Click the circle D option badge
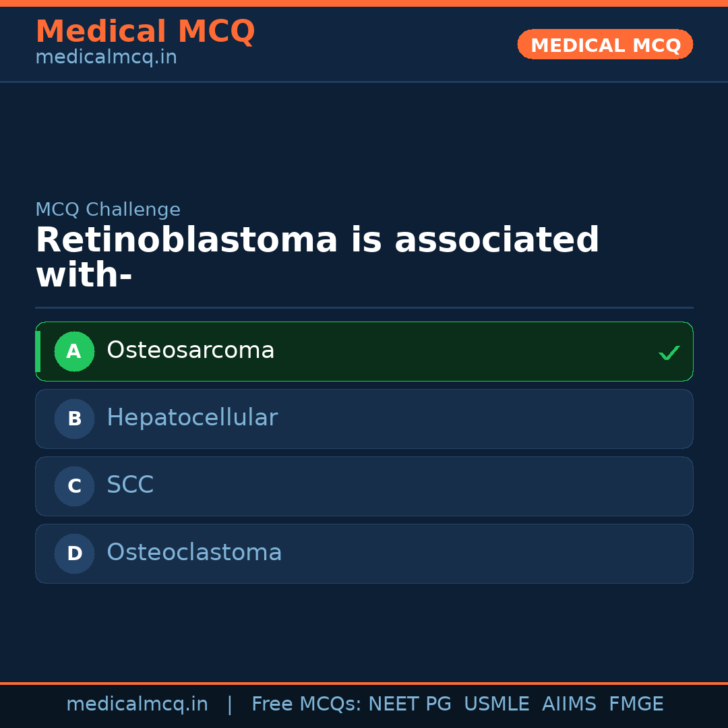The width and height of the screenshot is (728, 728). pos(74,553)
